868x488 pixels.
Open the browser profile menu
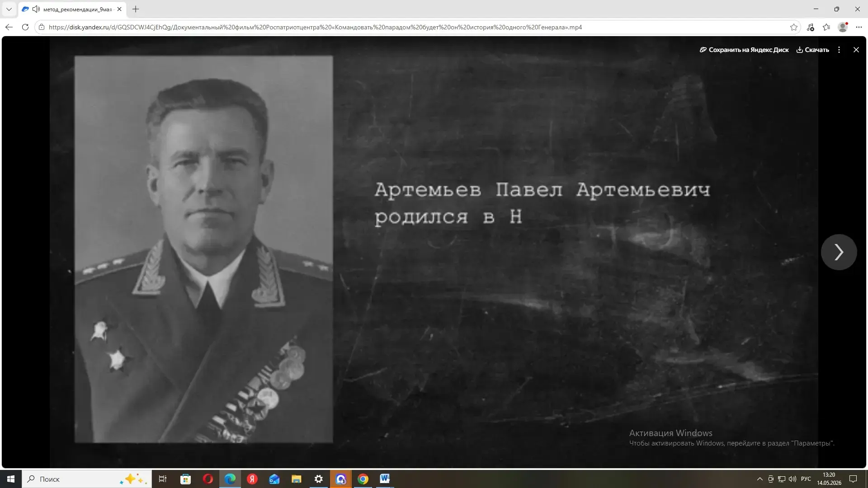point(843,27)
